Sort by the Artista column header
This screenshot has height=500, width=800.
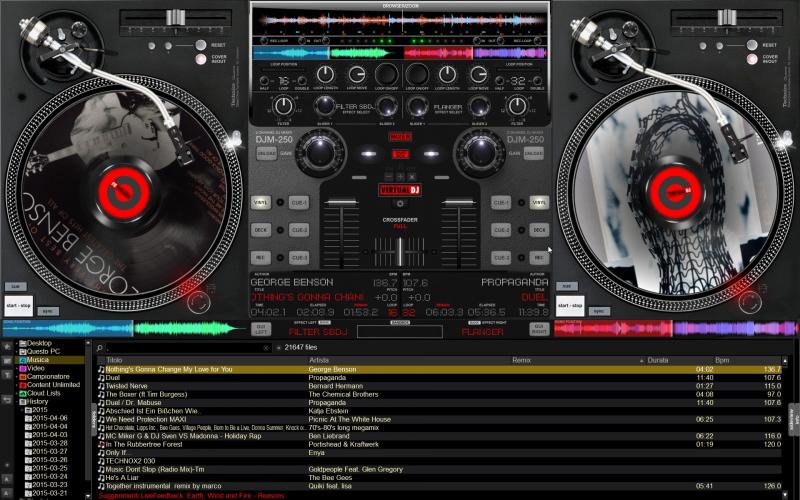(x=319, y=360)
